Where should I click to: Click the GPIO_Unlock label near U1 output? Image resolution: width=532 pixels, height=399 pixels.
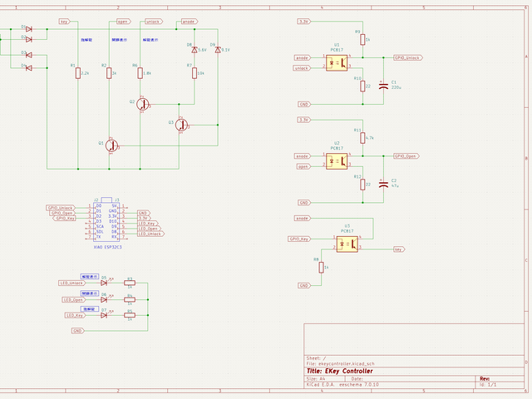click(408, 58)
